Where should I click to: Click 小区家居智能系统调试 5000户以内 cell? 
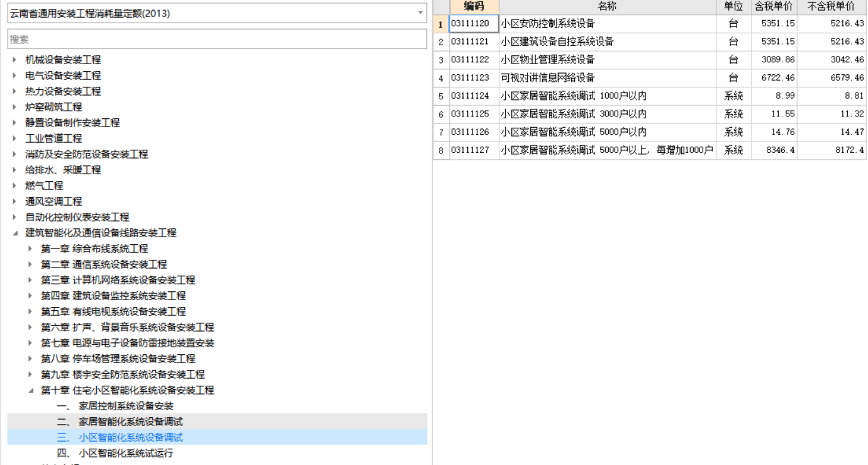pos(608,132)
